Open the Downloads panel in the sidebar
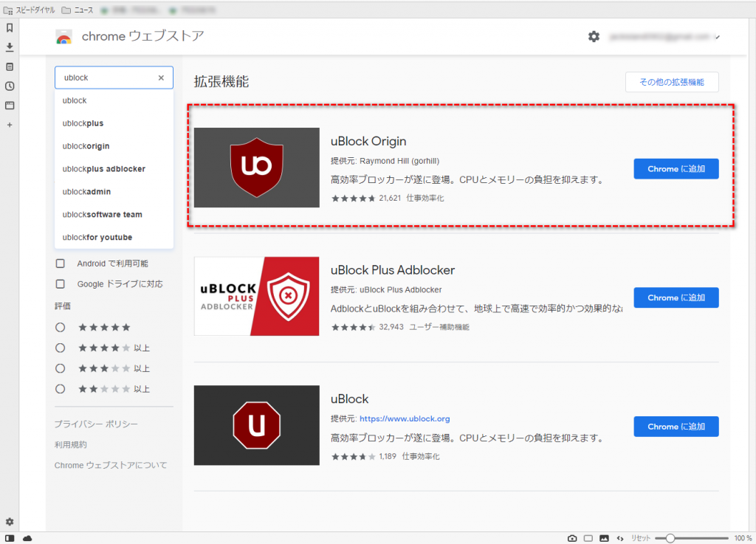Viewport: 756px width, 544px height. click(x=10, y=47)
